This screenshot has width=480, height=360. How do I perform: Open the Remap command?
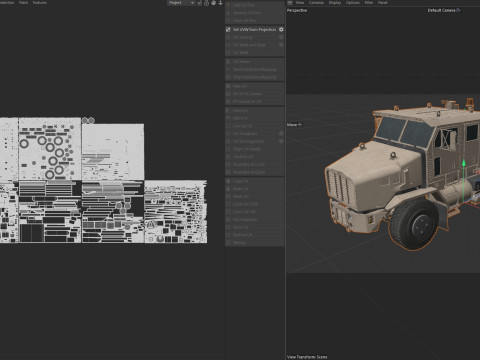click(255, 242)
